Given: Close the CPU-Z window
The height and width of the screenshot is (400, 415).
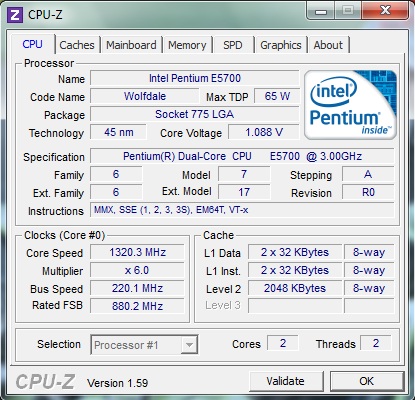Looking at the screenshot, I should [386, 11].
